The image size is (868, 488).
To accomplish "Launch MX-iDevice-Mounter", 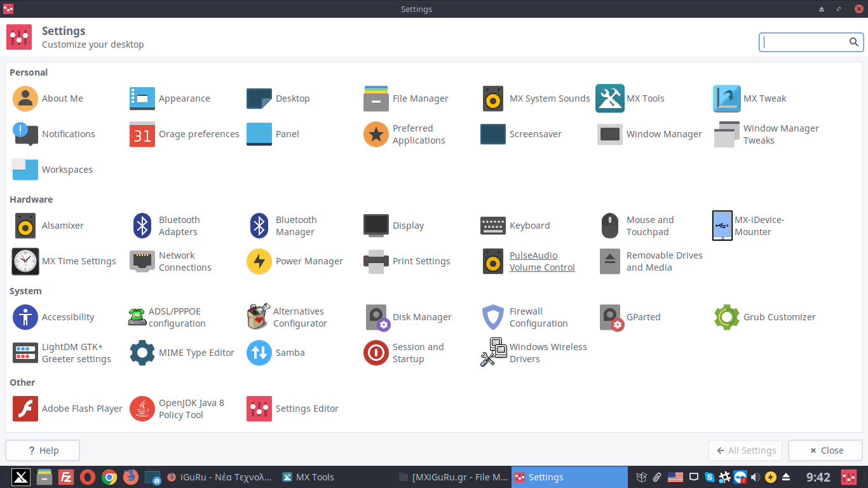I will pyautogui.click(x=749, y=226).
